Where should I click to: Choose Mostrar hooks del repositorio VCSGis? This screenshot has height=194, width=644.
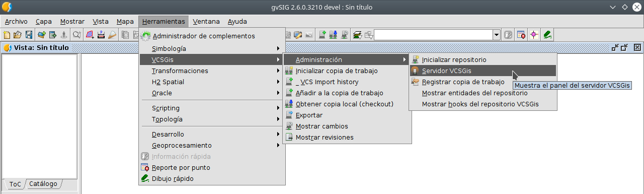coord(483,104)
